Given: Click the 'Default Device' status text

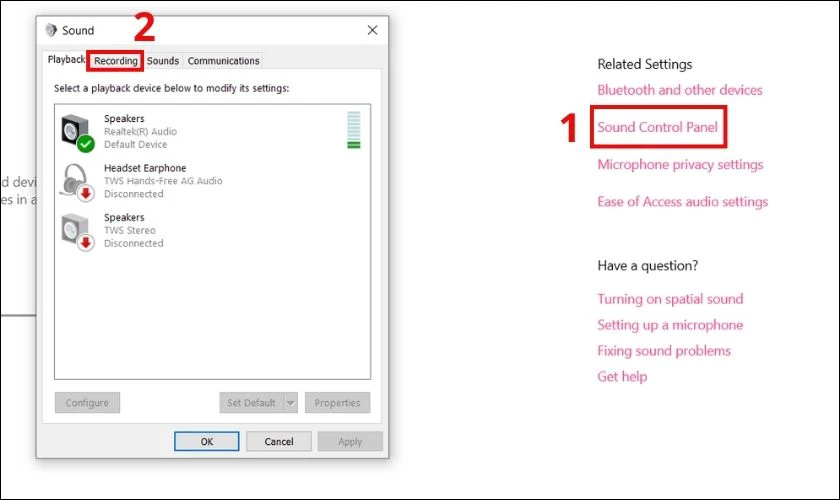Looking at the screenshot, I should pos(136,144).
